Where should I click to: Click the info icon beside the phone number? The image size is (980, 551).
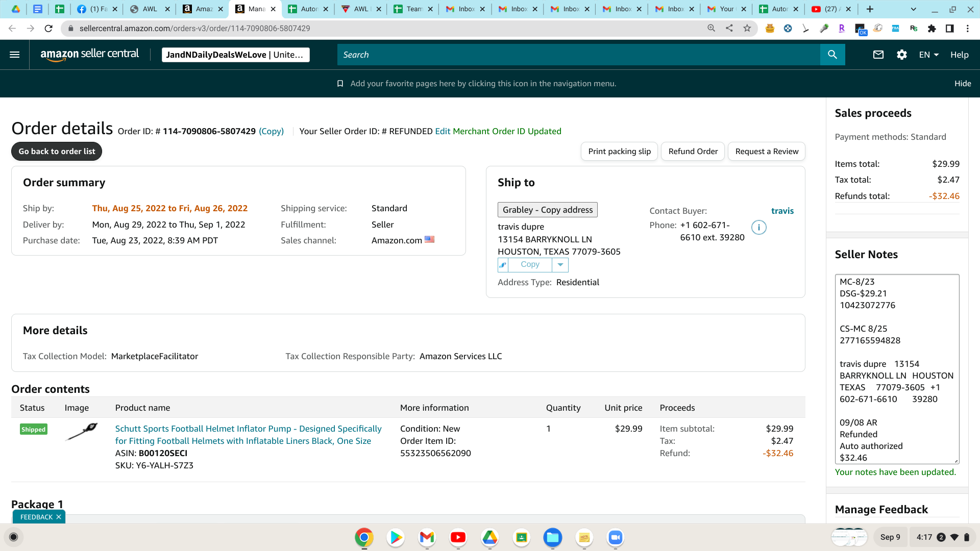coord(759,228)
